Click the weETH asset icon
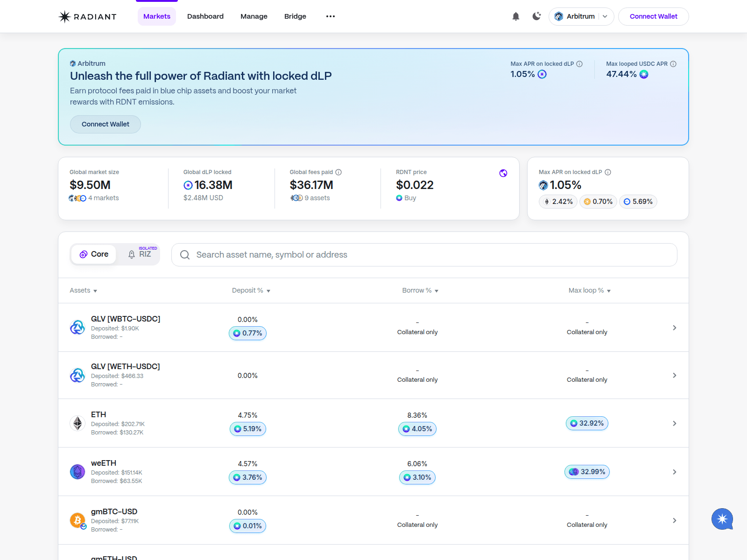747x560 pixels. click(x=78, y=472)
